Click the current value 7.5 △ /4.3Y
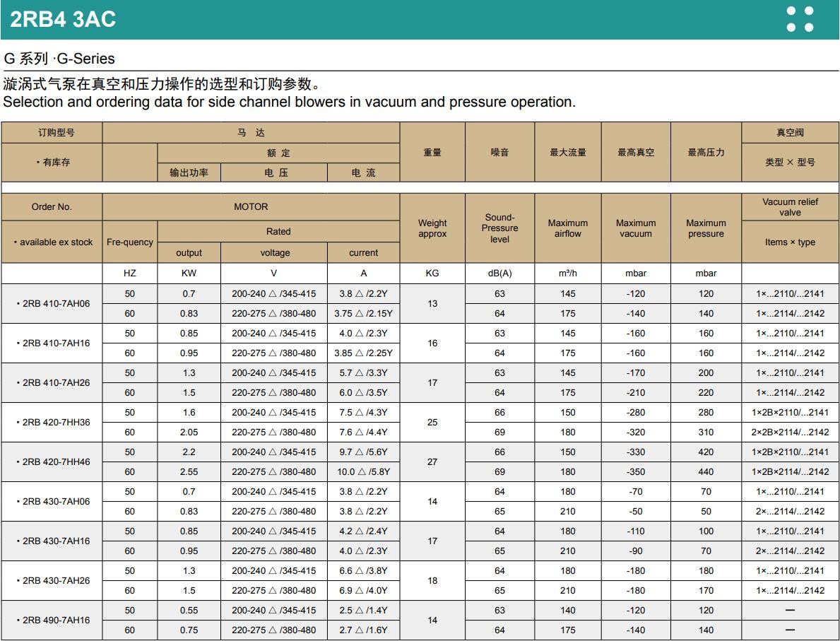This screenshot has height=641, width=840. click(364, 413)
